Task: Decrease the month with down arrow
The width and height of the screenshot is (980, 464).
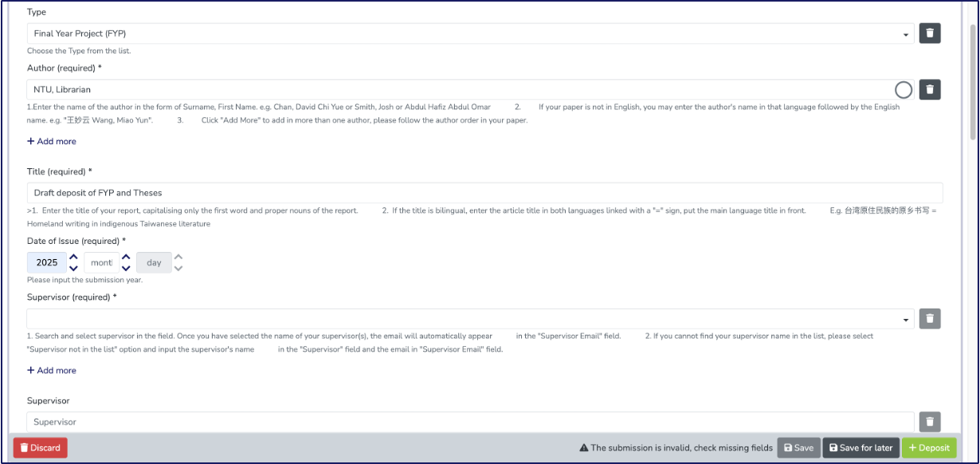Action: 126,269
